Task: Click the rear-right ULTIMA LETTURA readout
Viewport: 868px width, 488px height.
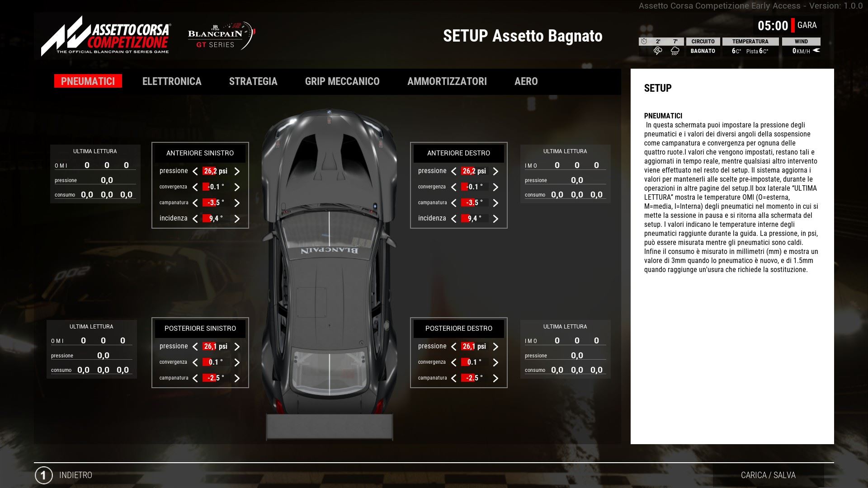Action: click(x=566, y=349)
